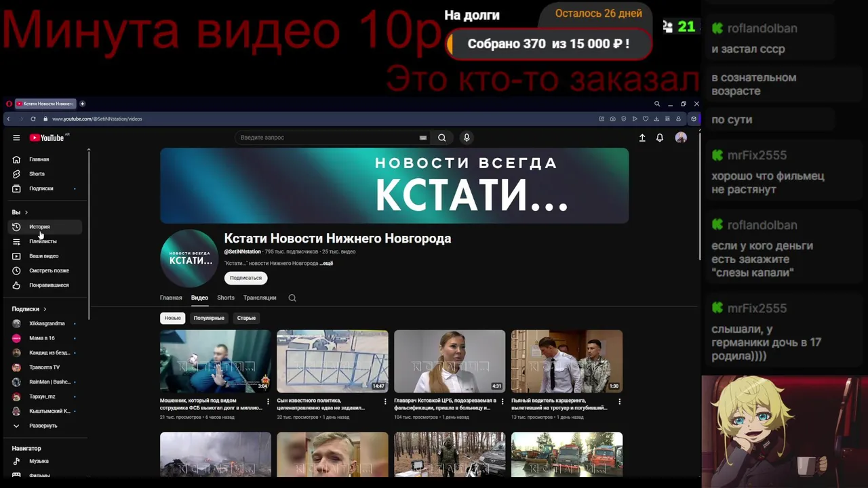The width and height of the screenshot is (868, 488).
Task: Open Траволта TV subscription channel
Action: (46, 367)
